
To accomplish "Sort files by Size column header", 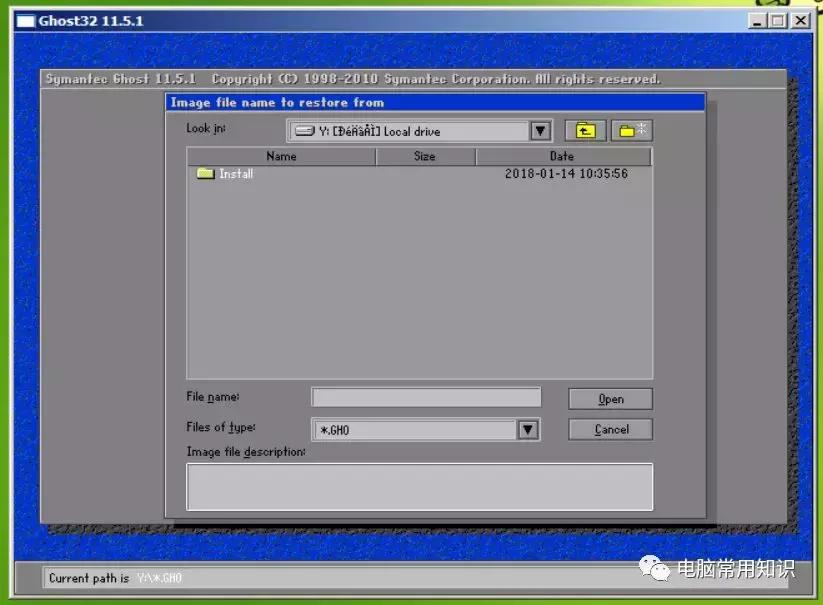I will tap(425, 157).
